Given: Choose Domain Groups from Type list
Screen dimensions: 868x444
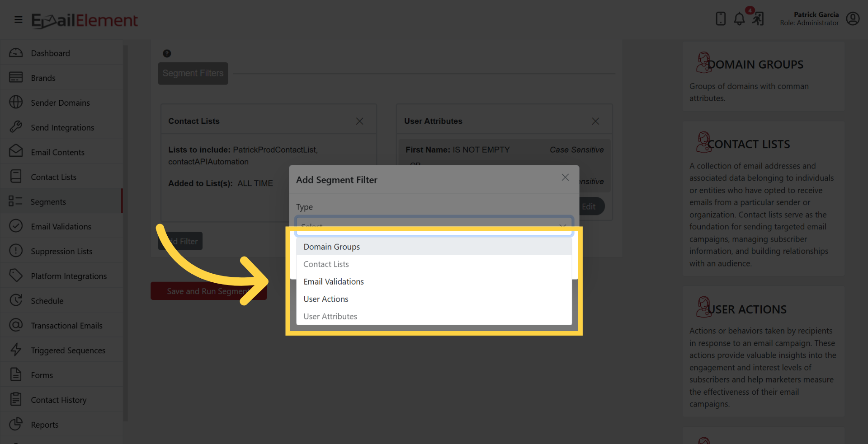Looking at the screenshot, I should tap(434, 247).
